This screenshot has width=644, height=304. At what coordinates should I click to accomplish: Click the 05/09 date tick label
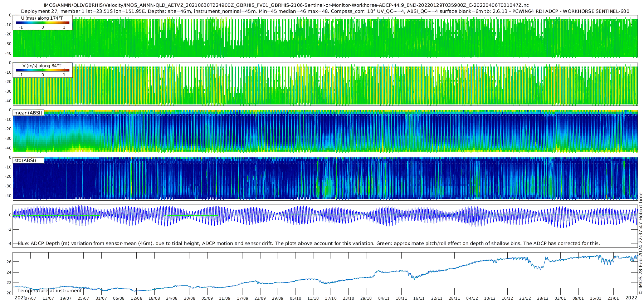[x=207, y=298]
